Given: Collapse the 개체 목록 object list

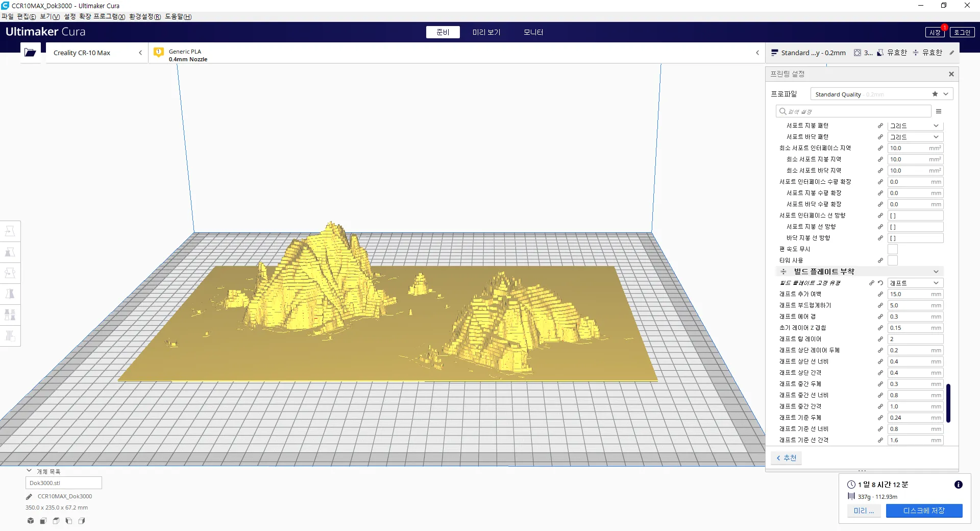Looking at the screenshot, I should [29, 471].
